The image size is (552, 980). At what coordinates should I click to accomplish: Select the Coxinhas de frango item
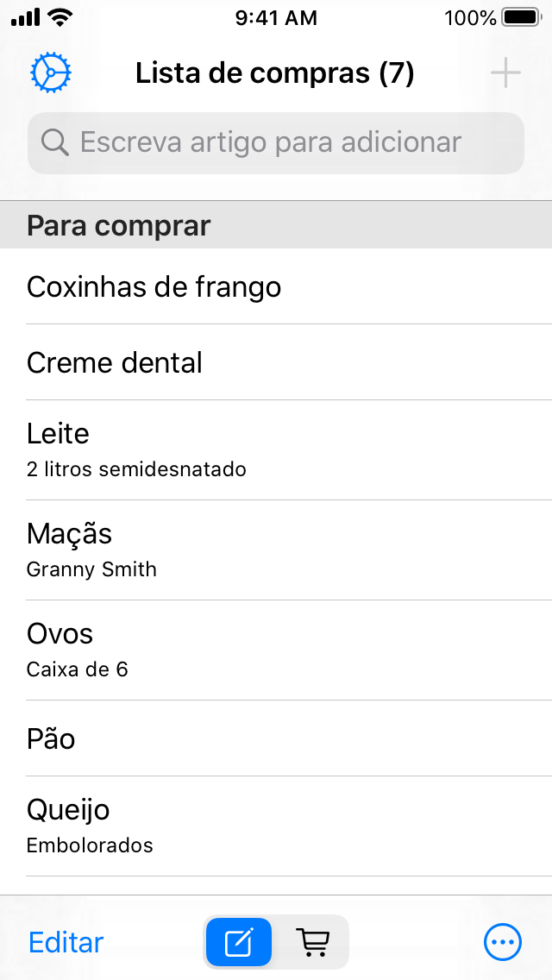pyautogui.click(x=276, y=286)
